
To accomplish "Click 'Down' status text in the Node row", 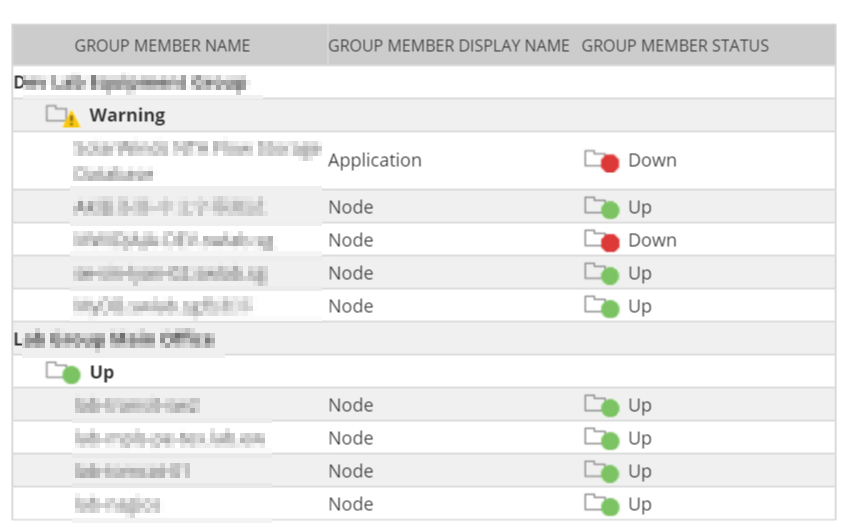I will click(652, 240).
